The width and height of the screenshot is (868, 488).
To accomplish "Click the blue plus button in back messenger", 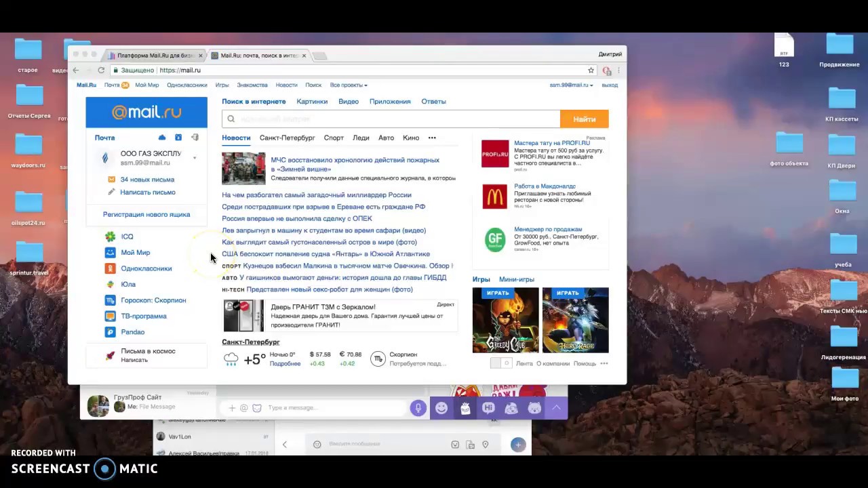I will tap(518, 445).
